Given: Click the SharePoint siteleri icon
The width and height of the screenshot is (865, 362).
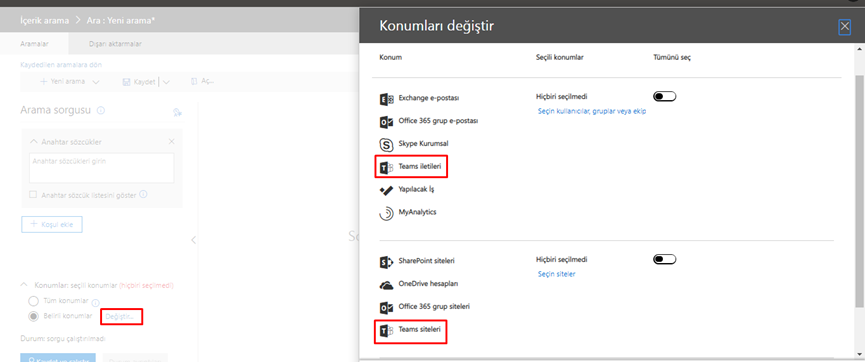Looking at the screenshot, I should (386, 262).
